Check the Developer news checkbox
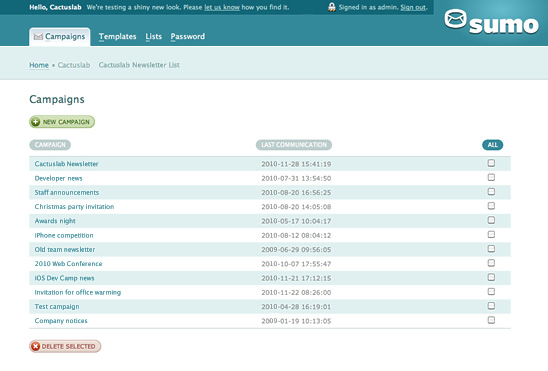Image resolution: width=548 pixels, height=371 pixels. pyautogui.click(x=491, y=177)
